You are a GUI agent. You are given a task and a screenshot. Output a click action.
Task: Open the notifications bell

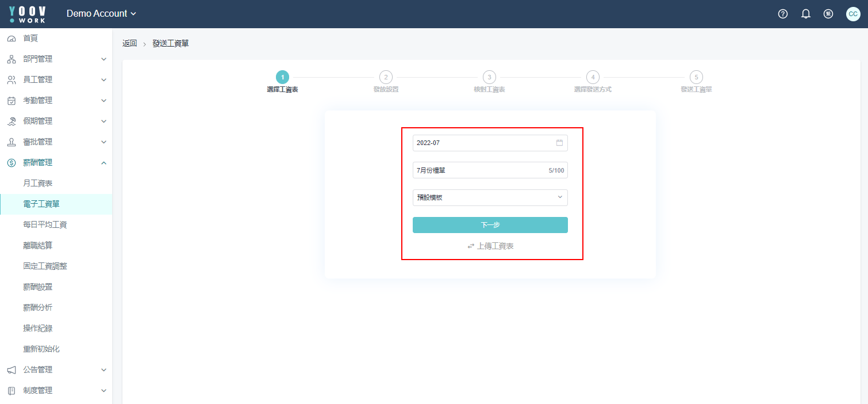[805, 14]
